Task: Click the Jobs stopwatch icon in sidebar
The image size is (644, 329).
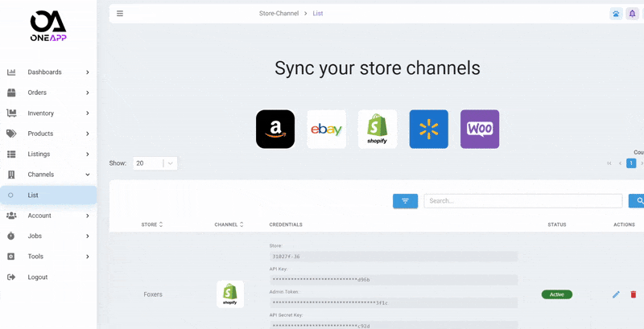Action: (x=11, y=236)
